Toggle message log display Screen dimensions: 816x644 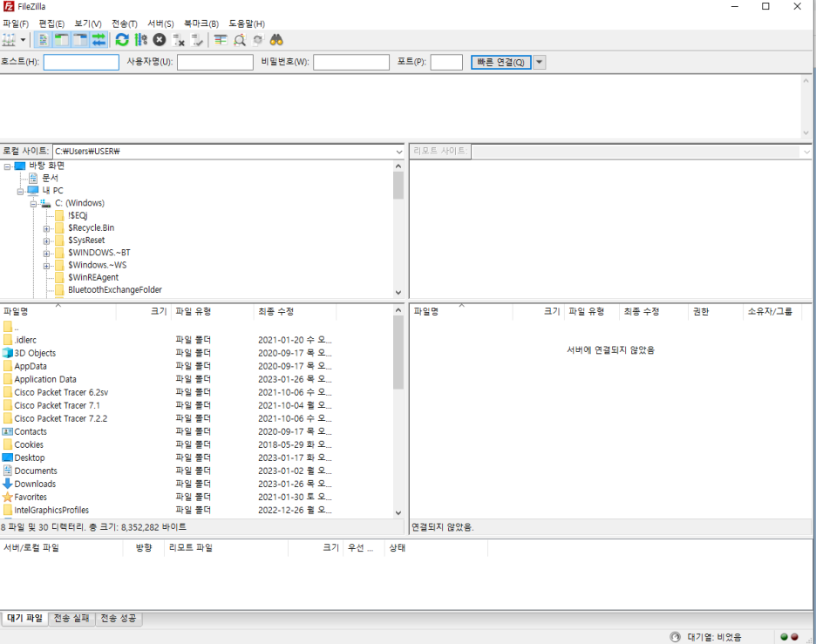[44, 40]
